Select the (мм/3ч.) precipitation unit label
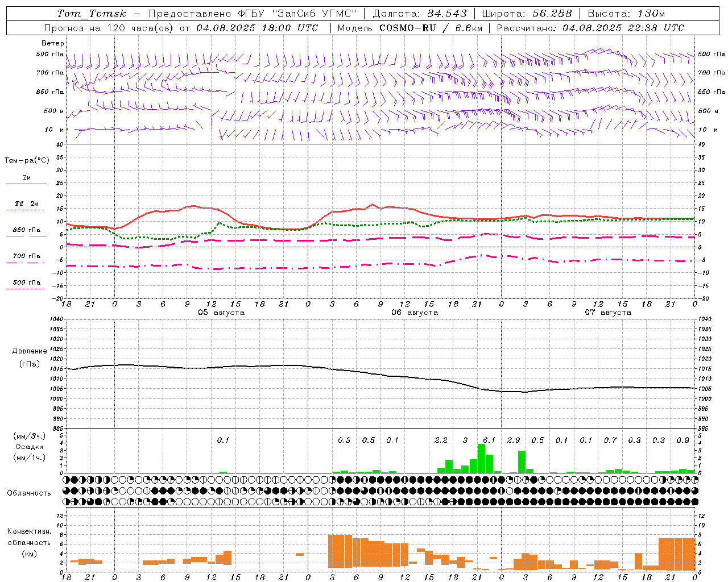This screenshot has height=582, width=728. click(30, 436)
